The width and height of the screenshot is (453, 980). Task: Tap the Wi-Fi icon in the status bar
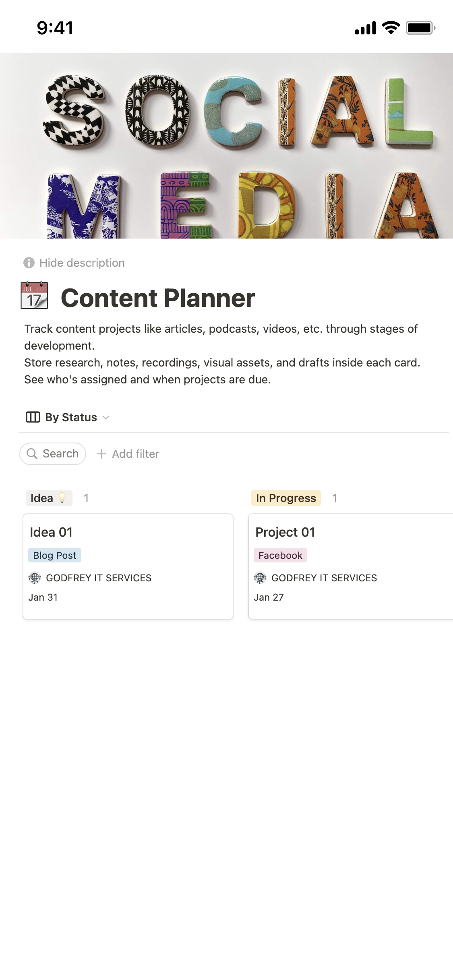coord(391,28)
